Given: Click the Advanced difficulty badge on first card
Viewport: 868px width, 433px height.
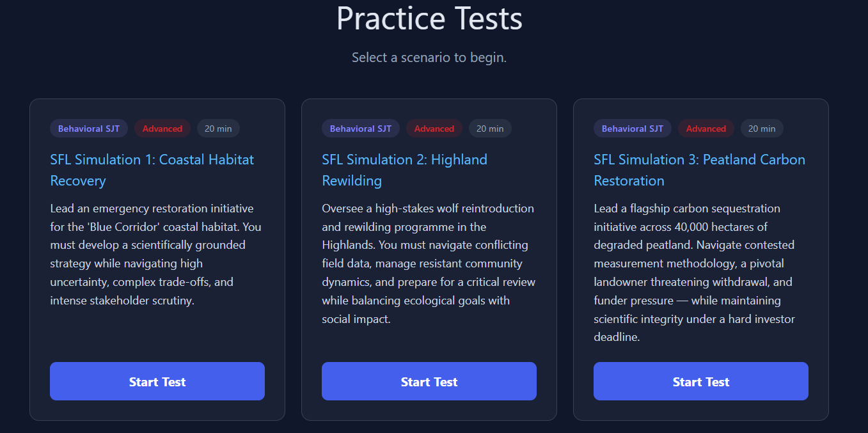Looking at the screenshot, I should click(x=162, y=128).
